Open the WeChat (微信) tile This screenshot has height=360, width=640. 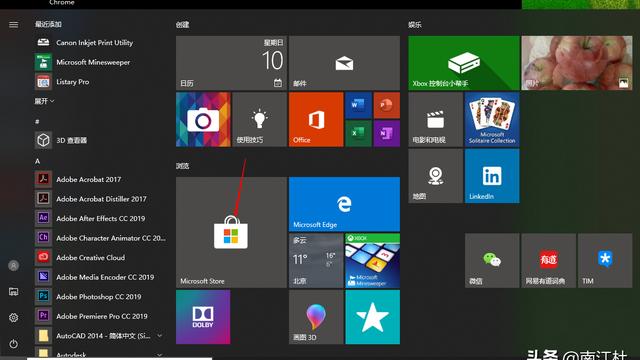point(492,261)
